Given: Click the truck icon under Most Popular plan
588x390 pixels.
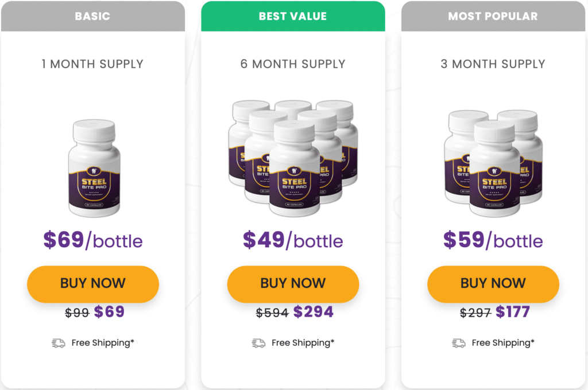Looking at the screenshot, I should [459, 343].
